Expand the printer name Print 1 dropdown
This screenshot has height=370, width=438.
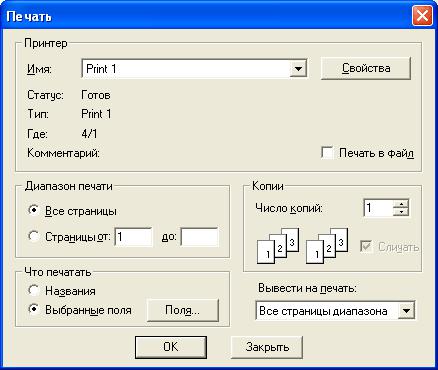coord(298,69)
